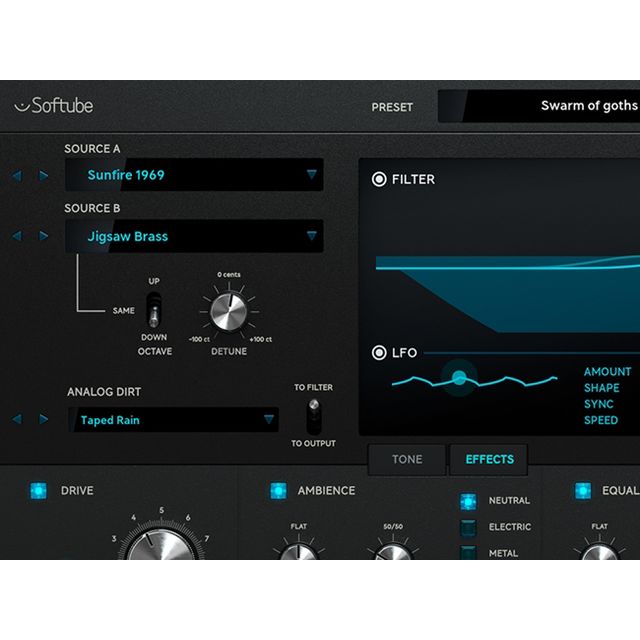Click the DOWN octave label
Screen dimensions: 640x640
point(154,338)
